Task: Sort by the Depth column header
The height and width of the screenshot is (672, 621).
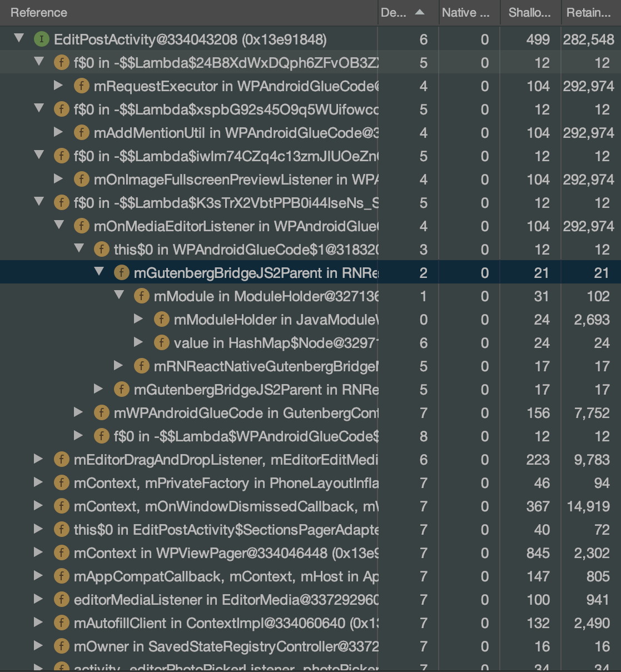Action: click(408, 13)
